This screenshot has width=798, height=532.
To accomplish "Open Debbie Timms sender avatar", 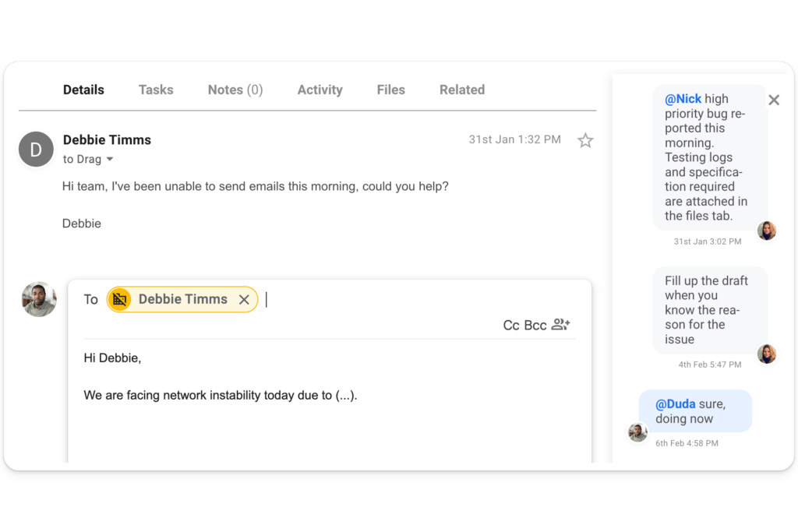I will coord(36,149).
